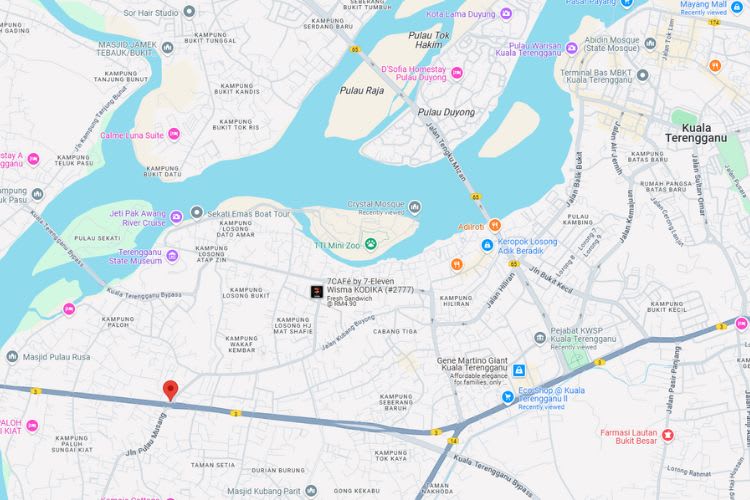Select the Sekati Emas Boat Tour marker
Screen dimensions: 750x500
pos(197,212)
